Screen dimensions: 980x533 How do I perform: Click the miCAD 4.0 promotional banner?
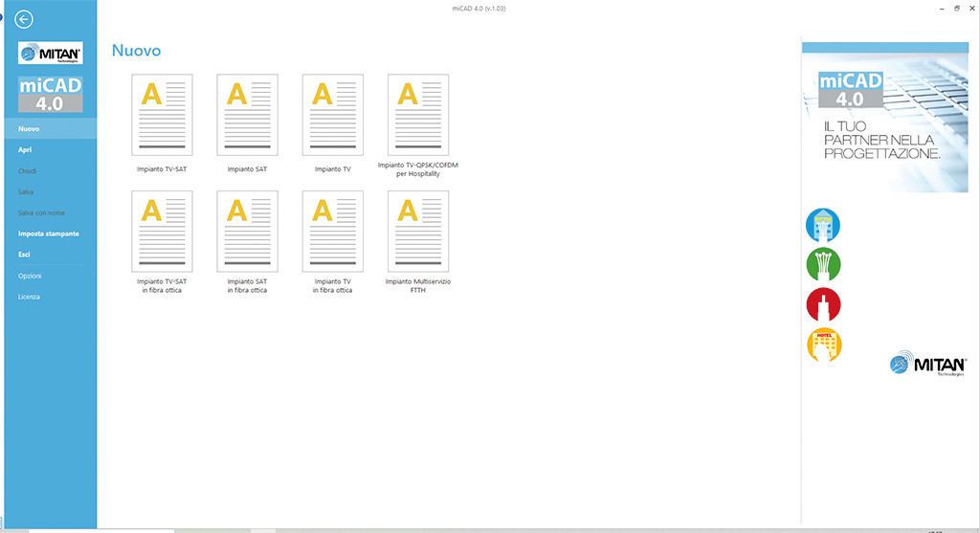point(885,118)
